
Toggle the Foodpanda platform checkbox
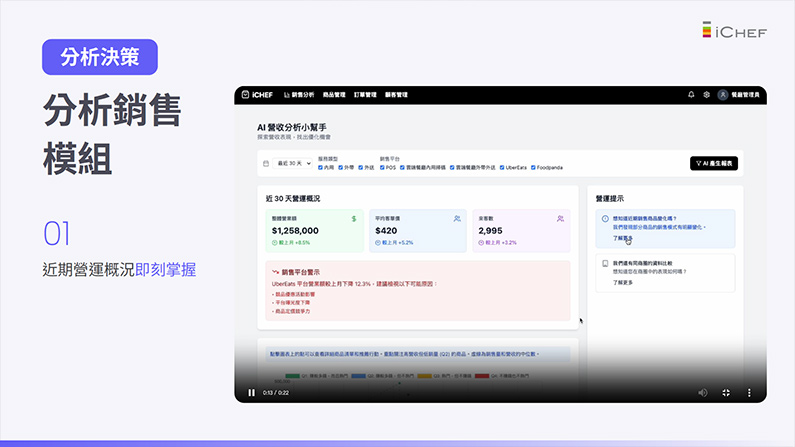(534, 167)
